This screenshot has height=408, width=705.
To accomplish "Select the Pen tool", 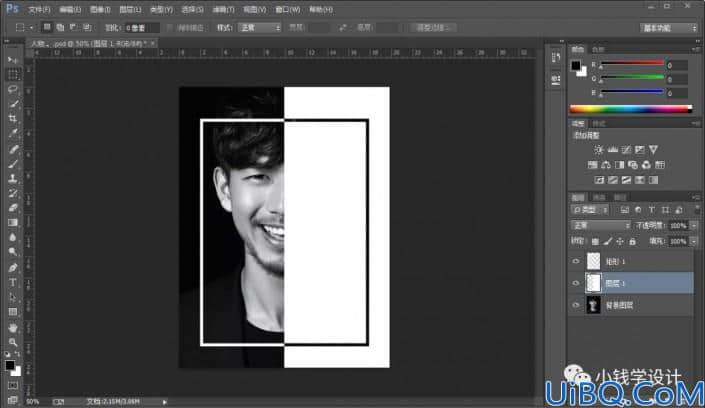I will tap(13, 268).
